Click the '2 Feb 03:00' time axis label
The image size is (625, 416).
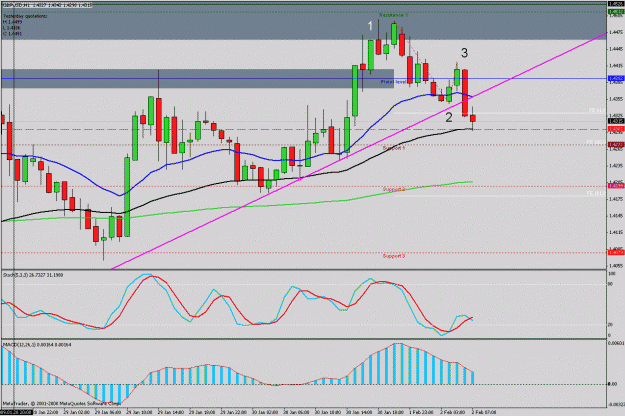[453, 412]
